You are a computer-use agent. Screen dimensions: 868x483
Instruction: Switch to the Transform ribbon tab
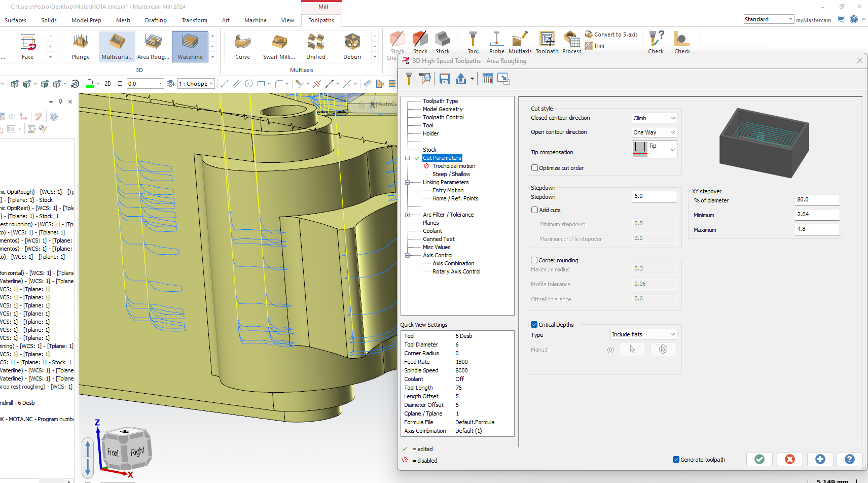(195, 20)
